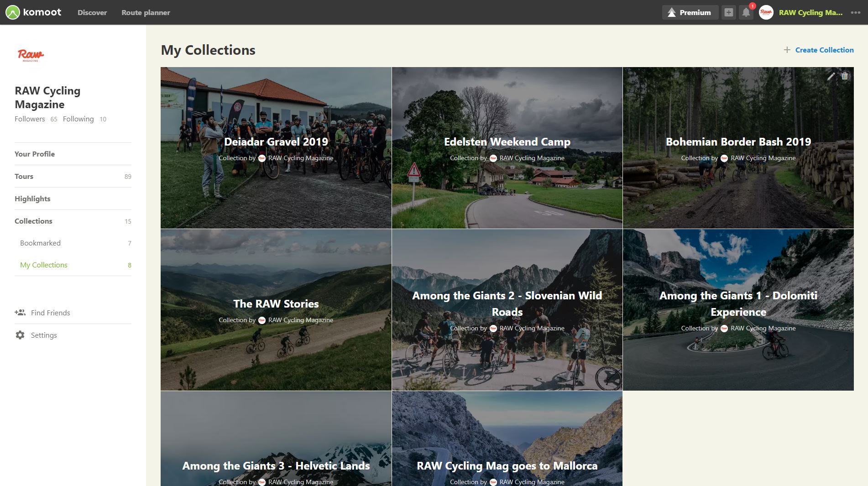868x486 pixels.
Task: Delete Bohemian Border Bash with trash icon
Action: tap(845, 76)
